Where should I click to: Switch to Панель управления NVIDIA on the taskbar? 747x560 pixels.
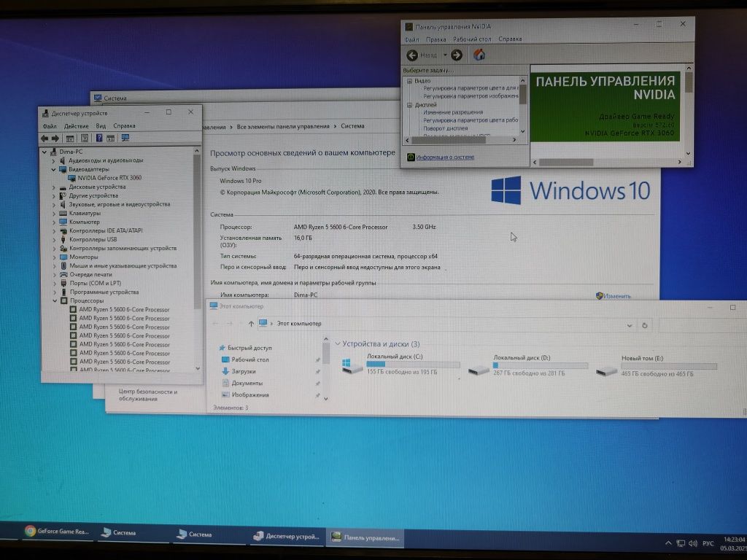click(x=365, y=537)
